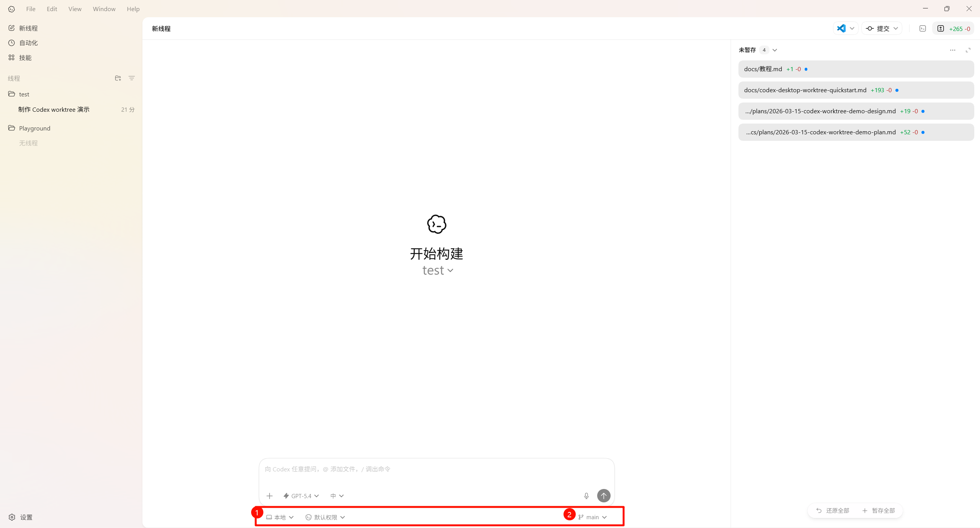980x528 pixels.
Task: Open the GPT-5.4 model dropdown
Action: tap(301, 496)
